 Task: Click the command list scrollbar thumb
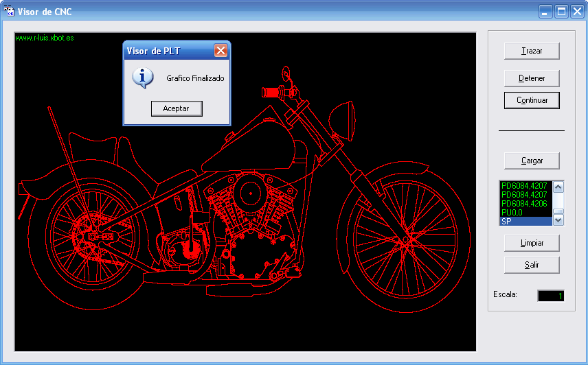tap(558, 211)
